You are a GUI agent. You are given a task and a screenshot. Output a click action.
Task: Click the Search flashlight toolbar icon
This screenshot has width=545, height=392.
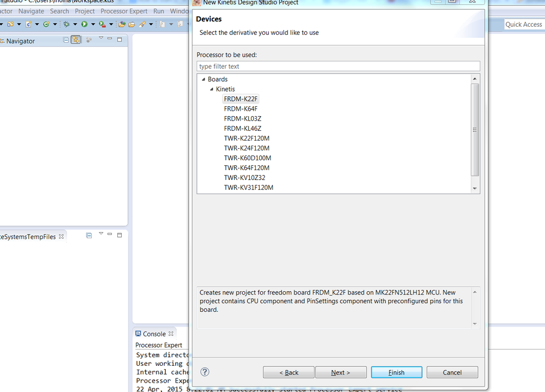click(142, 24)
